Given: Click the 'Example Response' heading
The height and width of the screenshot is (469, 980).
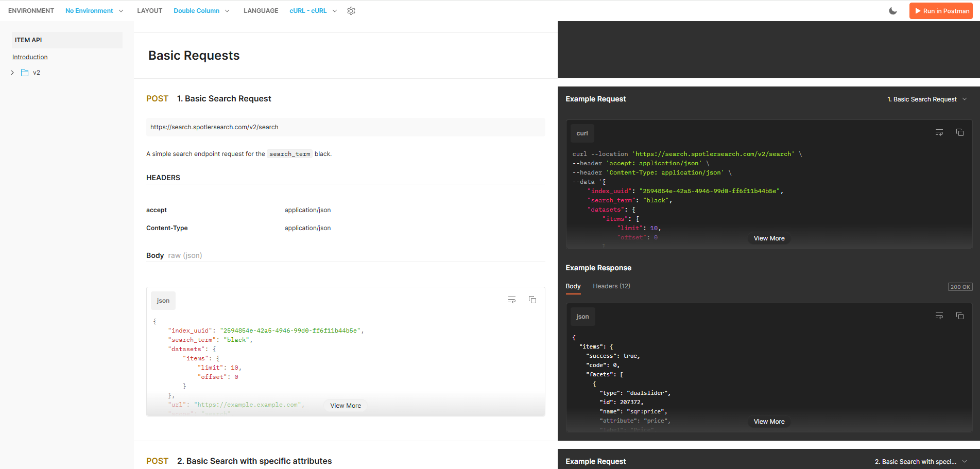Looking at the screenshot, I should click(598, 268).
